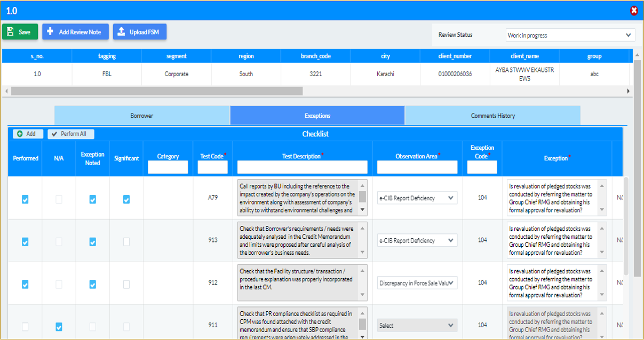Uncheck the N/A checkbox in row 911
This screenshot has width=644, height=340.
point(59,327)
